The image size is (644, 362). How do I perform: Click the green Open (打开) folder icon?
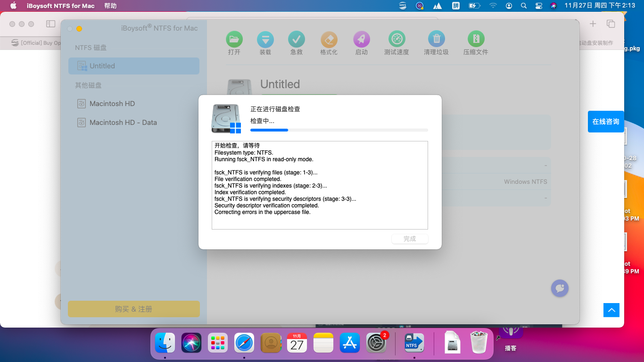pyautogui.click(x=234, y=39)
